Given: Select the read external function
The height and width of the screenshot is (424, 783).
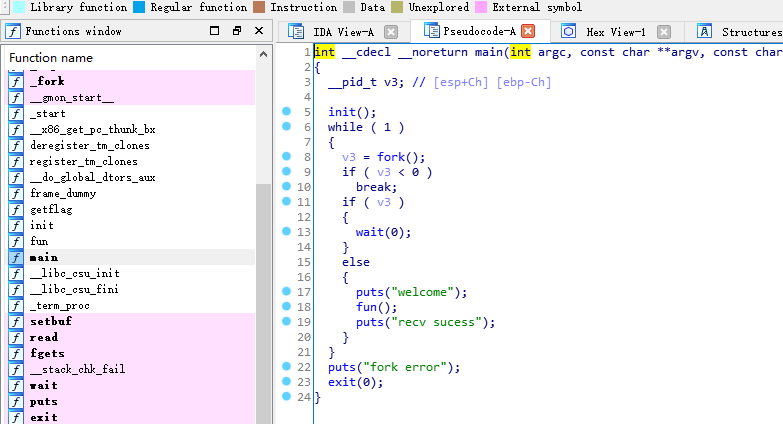Looking at the screenshot, I should (x=131, y=337).
